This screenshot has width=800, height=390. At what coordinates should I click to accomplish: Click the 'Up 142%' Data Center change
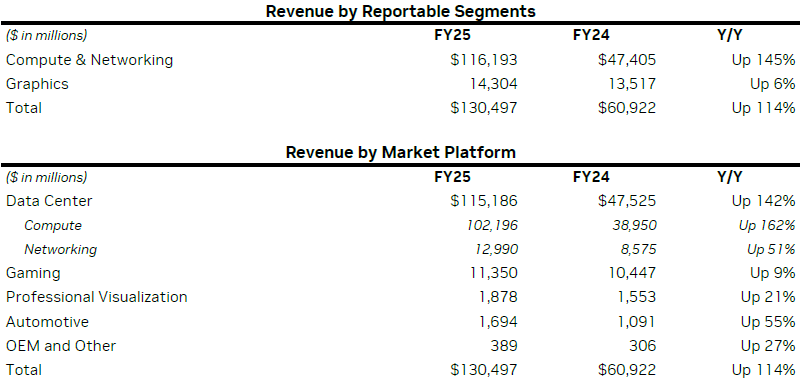tap(763, 201)
